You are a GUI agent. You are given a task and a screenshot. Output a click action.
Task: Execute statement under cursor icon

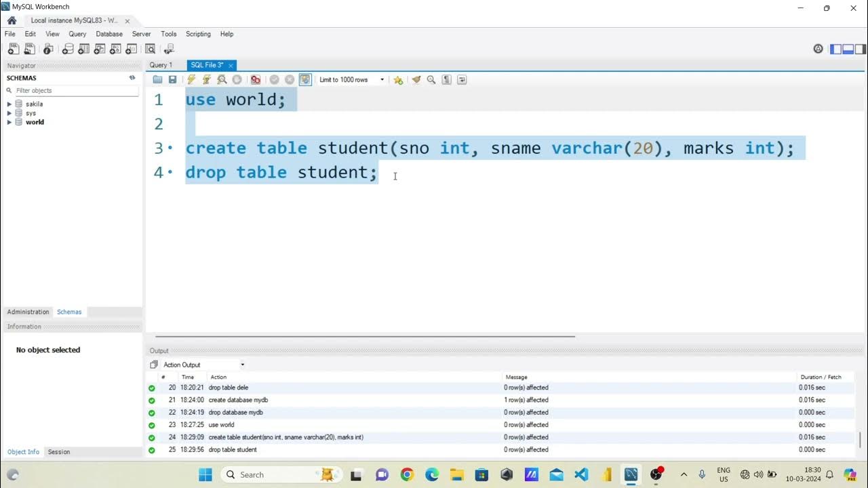point(207,79)
